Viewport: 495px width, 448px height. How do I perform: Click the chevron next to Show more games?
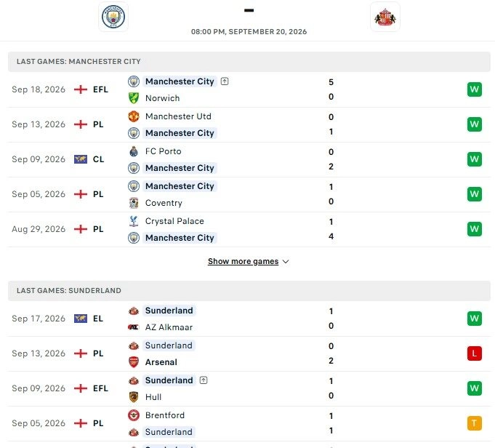tap(286, 262)
